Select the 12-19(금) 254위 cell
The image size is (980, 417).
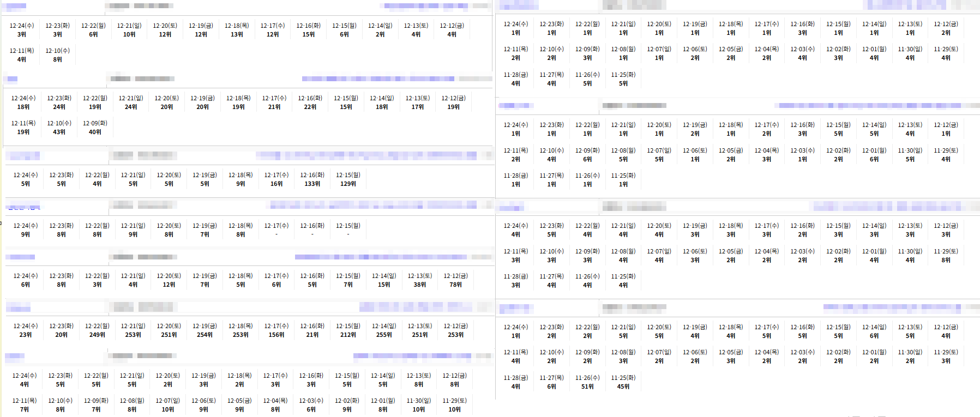pyautogui.click(x=205, y=331)
